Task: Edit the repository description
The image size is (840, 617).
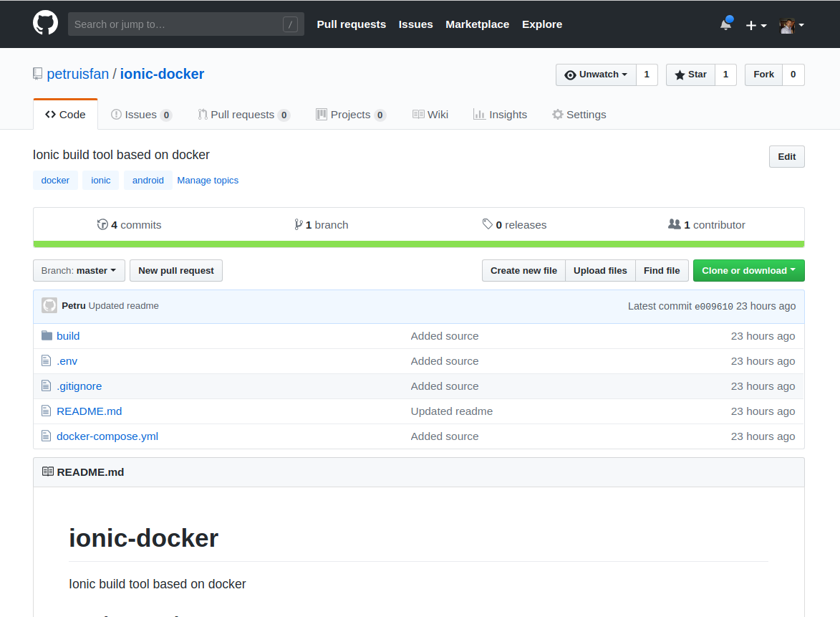Action: point(786,156)
